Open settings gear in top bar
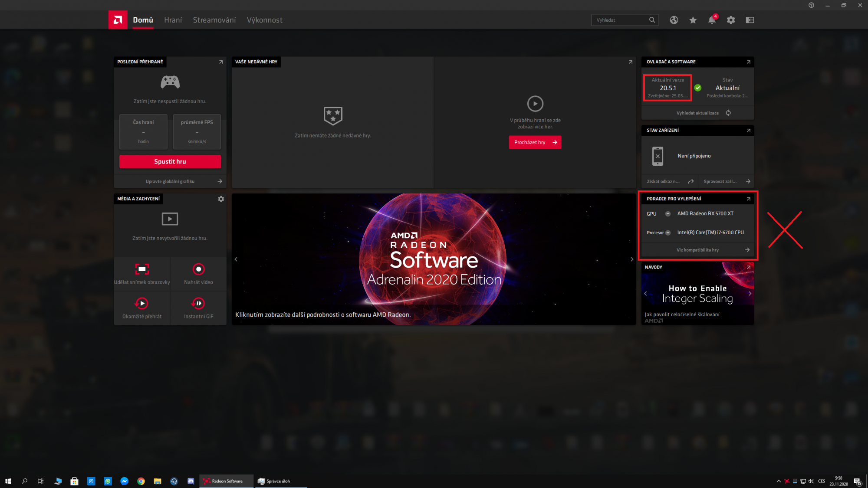 (x=731, y=20)
